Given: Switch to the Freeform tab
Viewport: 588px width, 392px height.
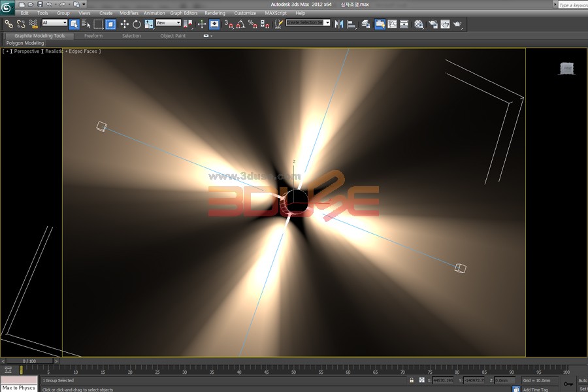Looking at the screenshot, I should point(93,36).
